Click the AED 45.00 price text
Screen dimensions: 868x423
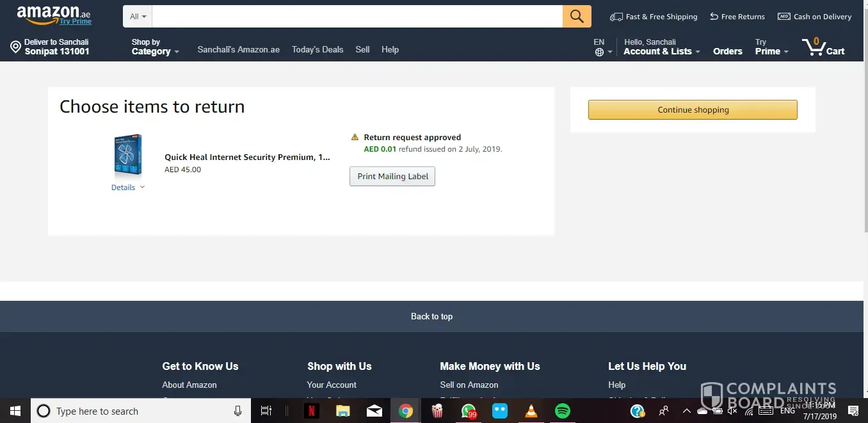click(183, 170)
